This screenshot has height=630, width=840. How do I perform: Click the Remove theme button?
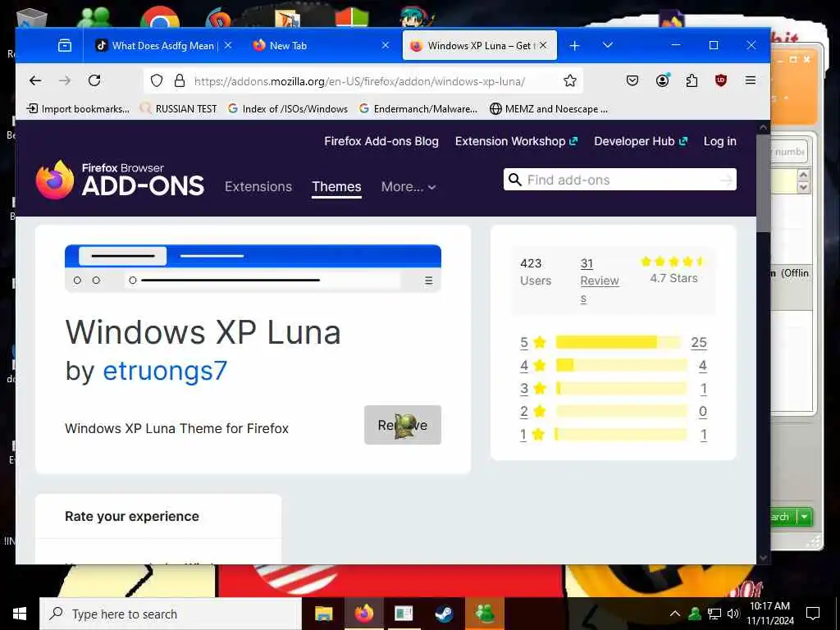[x=403, y=425]
